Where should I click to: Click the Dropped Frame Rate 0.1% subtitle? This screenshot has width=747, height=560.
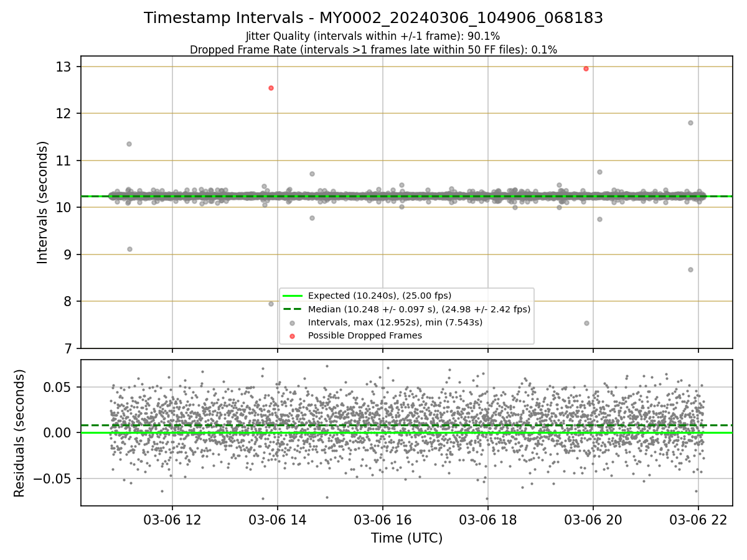tap(374, 50)
